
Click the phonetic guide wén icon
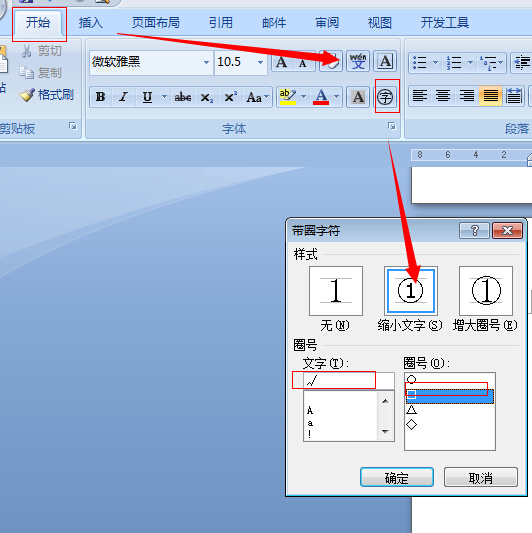pos(358,62)
